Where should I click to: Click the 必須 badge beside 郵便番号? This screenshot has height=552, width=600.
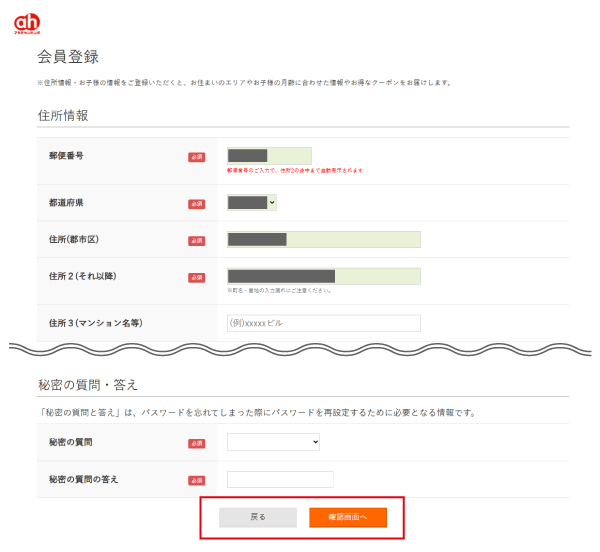coord(196,157)
